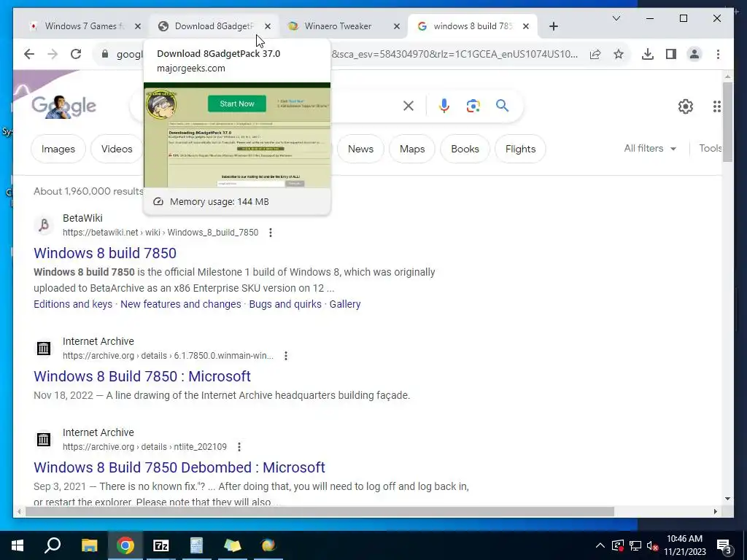This screenshot has height=560, width=747.
Task: Open options for ntlite_202109 result
Action: (239, 447)
